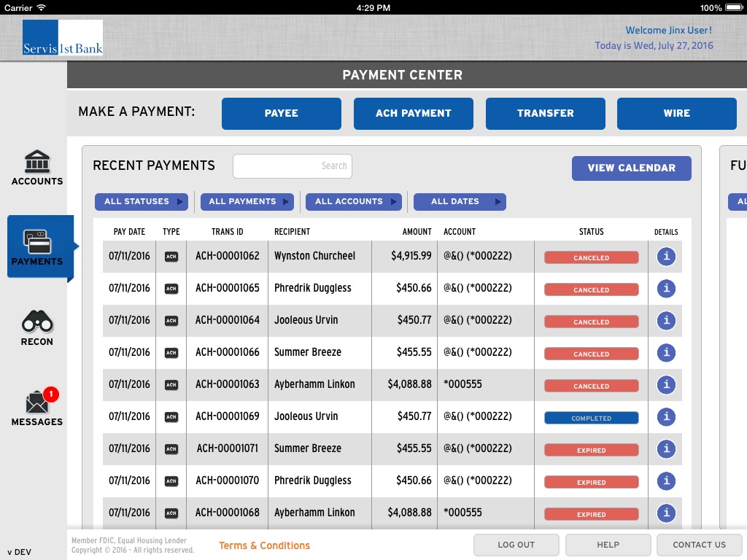The width and height of the screenshot is (747, 560).
Task: Tap the ServisFirst Bank logo
Action: (63, 37)
